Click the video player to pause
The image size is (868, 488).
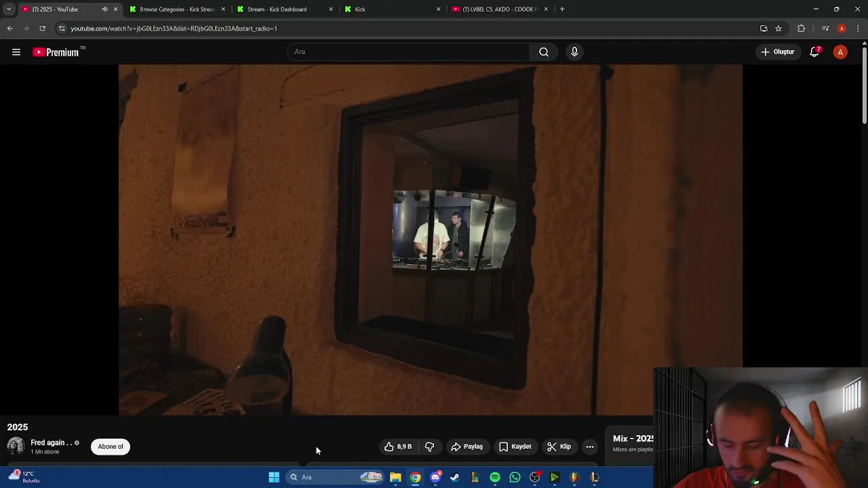coord(431,240)
